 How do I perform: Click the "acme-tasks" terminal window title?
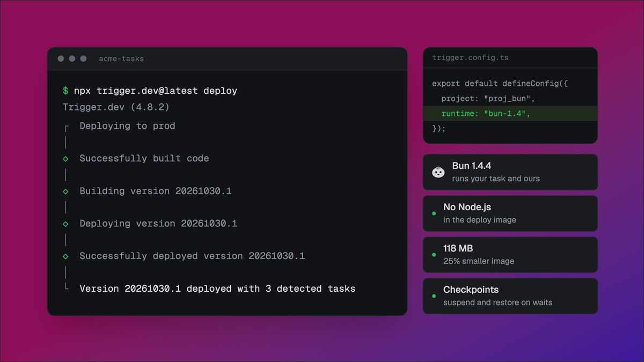click(121, 58)
